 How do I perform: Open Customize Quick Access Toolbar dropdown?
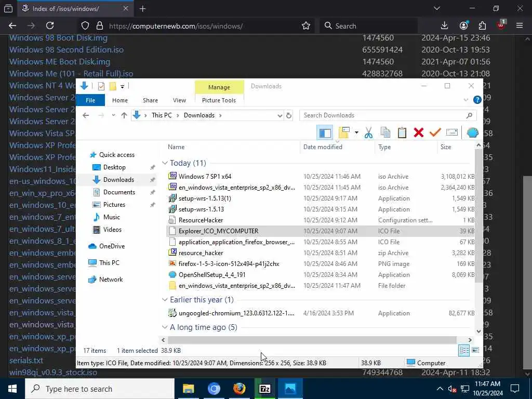(x=122, y=87)
